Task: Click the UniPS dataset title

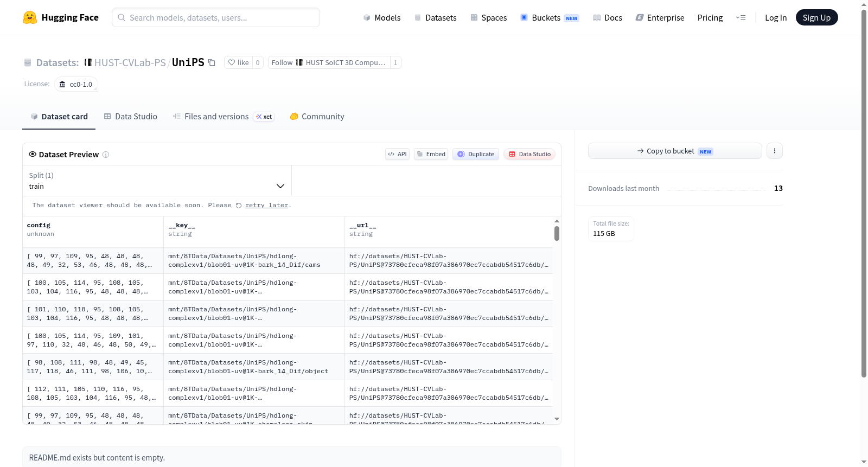Action: tap(188, 62)
